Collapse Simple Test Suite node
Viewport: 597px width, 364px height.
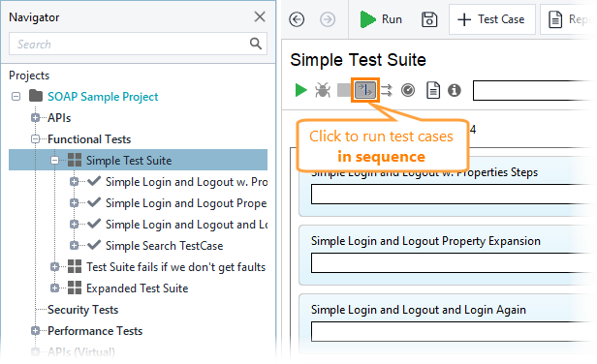coord(55,161)
